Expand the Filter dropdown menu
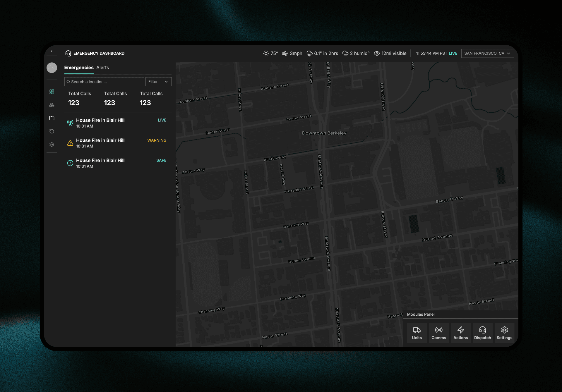562x392 pixels. [158, 82]
